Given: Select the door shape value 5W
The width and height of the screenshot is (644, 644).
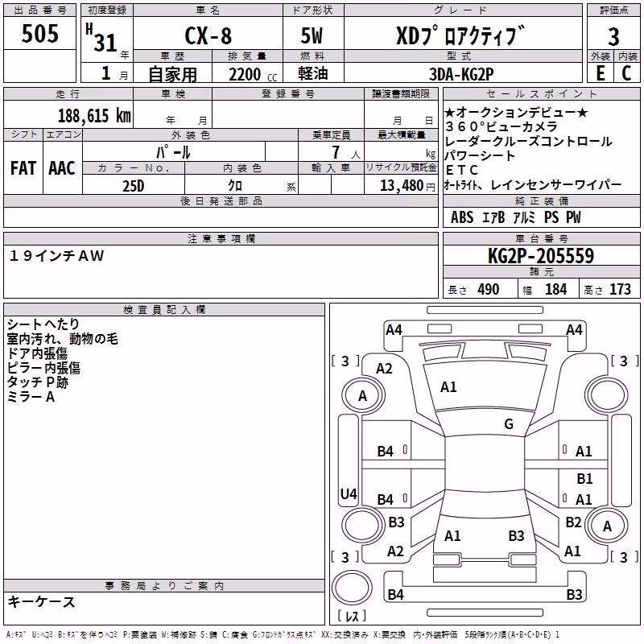Looking at the screenshot, I should click(x=312, y=35).
